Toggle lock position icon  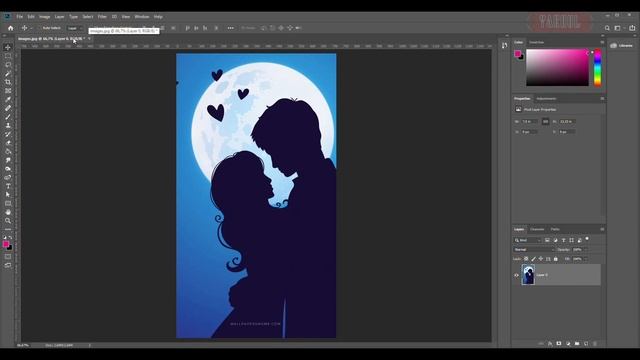tap(541, 259)
